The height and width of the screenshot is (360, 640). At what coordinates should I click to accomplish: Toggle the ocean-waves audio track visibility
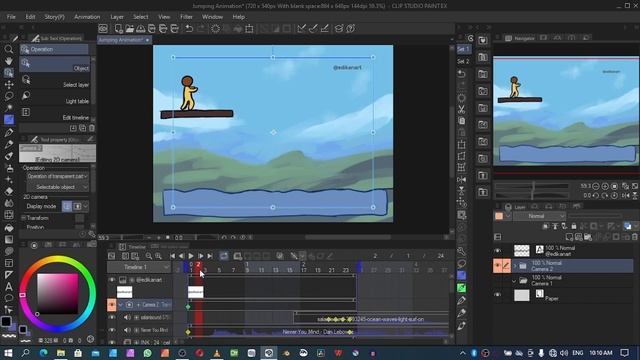coord(112,317)
